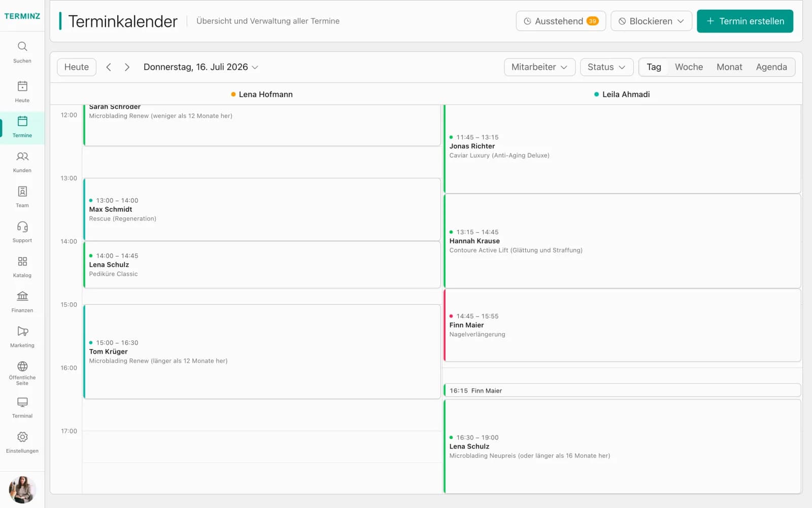Open the Finanzen section

point(22,302)
